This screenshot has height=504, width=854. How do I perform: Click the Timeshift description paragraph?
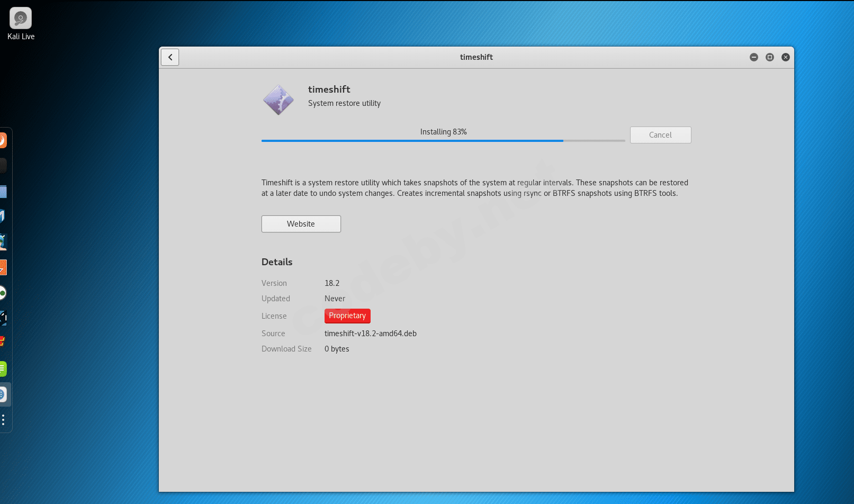475,188
